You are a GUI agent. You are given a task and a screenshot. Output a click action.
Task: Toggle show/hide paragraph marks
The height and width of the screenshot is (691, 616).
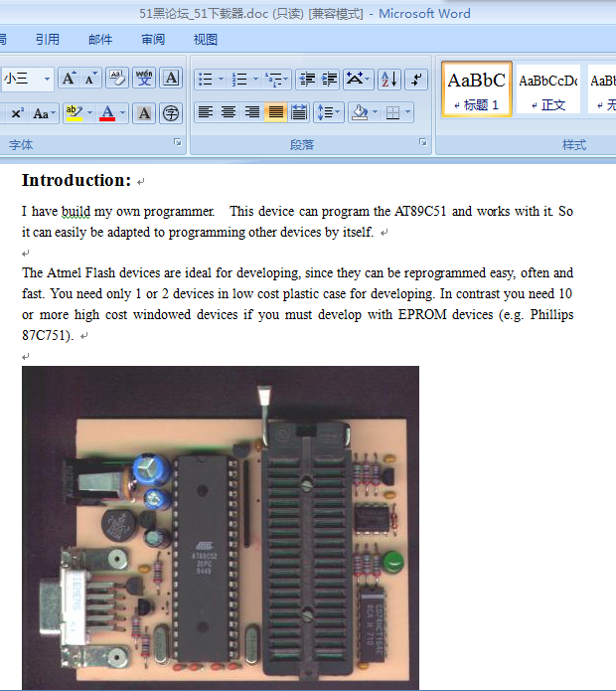[x=416, y=80]
